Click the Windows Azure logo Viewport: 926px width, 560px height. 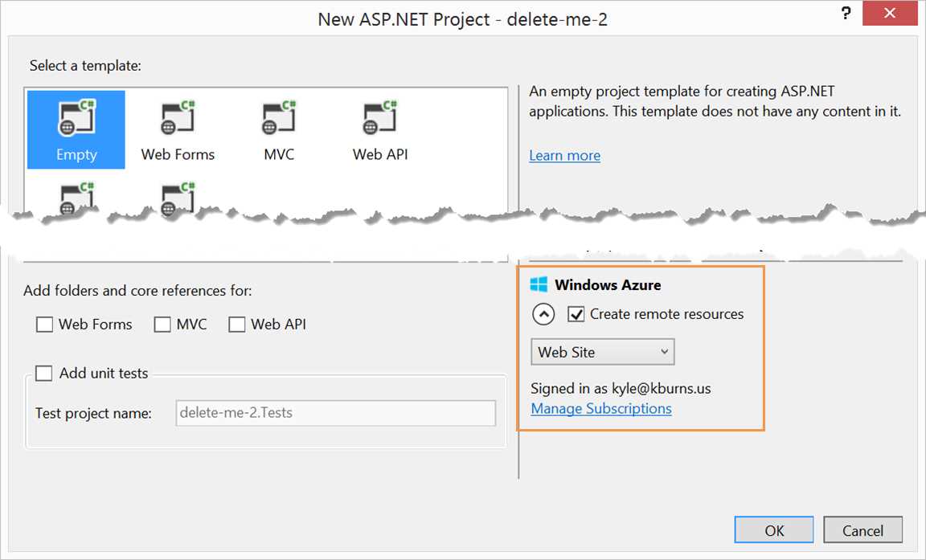(539, 284)
